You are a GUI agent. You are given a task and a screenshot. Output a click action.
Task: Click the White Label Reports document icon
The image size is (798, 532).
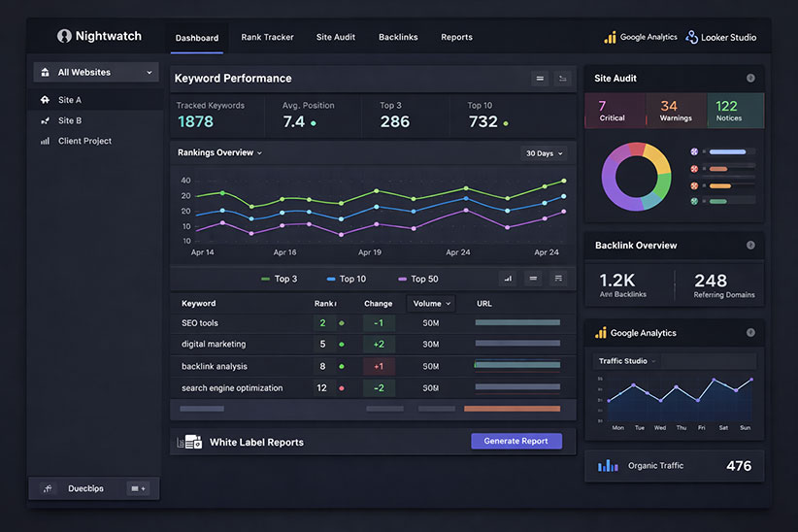click(189, 442)
